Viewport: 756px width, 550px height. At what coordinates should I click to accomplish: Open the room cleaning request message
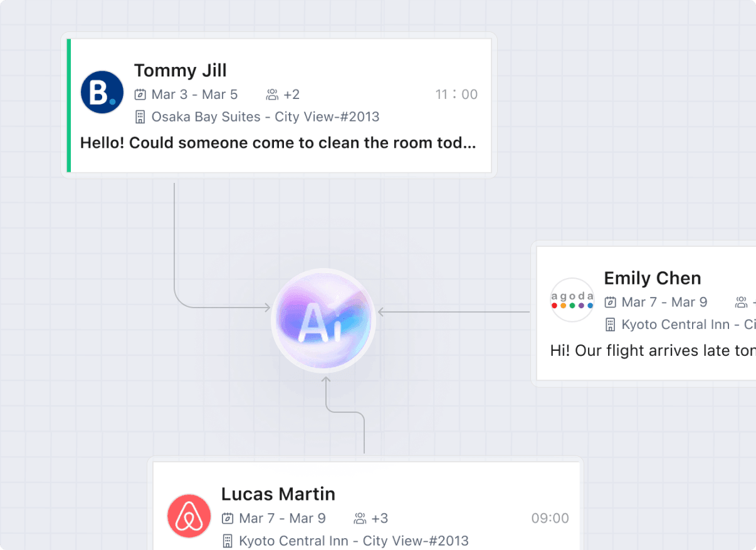[278, 143]
